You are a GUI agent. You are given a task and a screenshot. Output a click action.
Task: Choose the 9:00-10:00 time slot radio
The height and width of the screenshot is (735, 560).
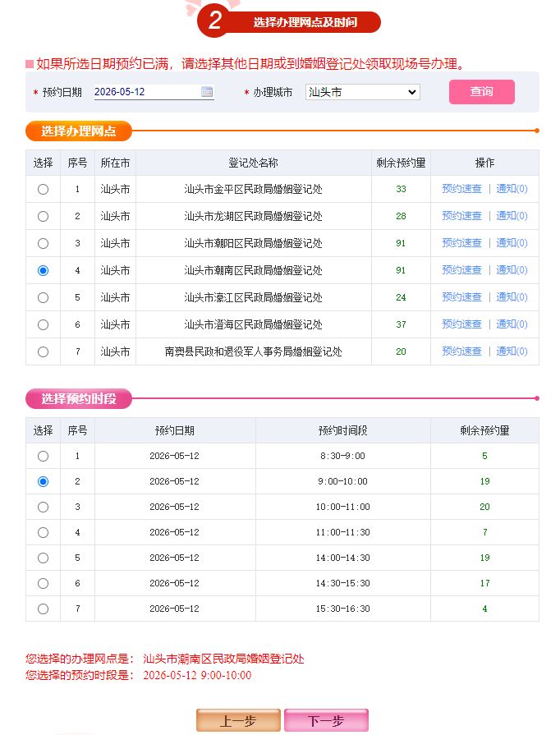click(x=44, y=481)
